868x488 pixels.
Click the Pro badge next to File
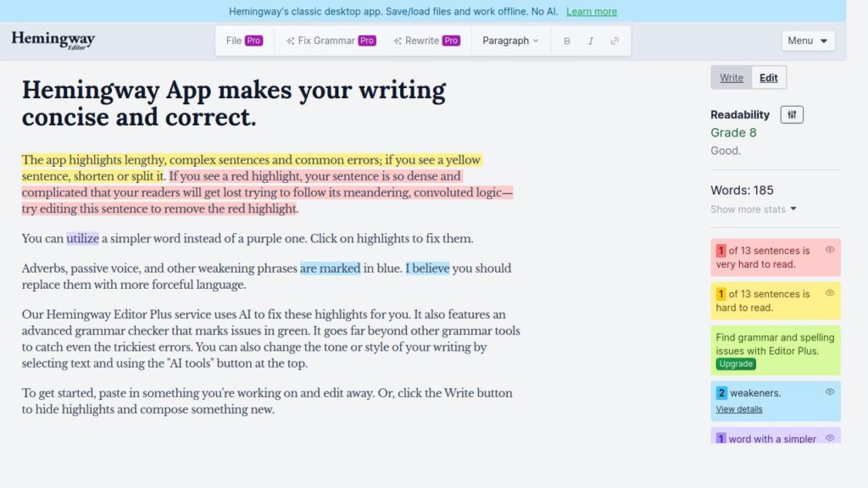[254, 39]
